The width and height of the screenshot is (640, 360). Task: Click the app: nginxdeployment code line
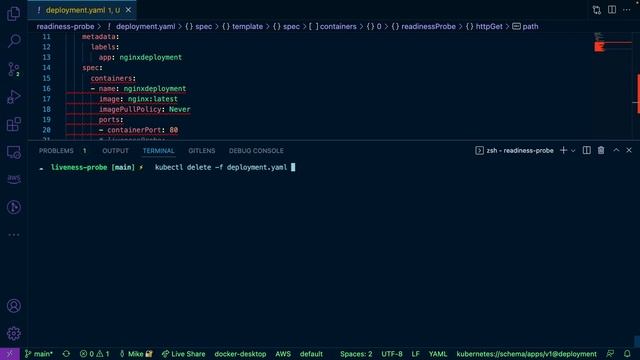click(140, 58)
